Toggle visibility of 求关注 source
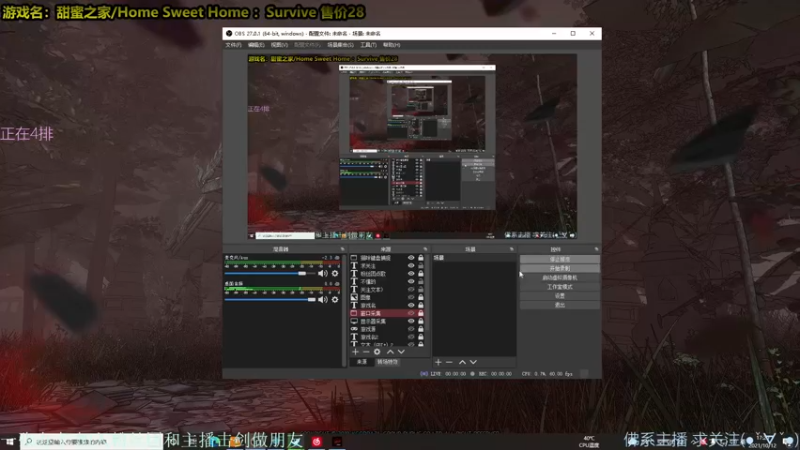This screenshot has width=800, height=450. (x=411, y=266)
